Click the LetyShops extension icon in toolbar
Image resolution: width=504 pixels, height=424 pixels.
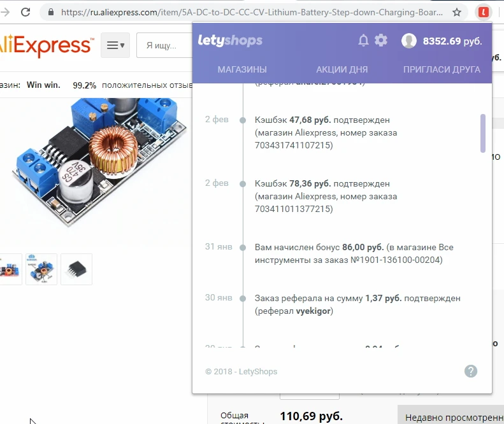(484, 12)
